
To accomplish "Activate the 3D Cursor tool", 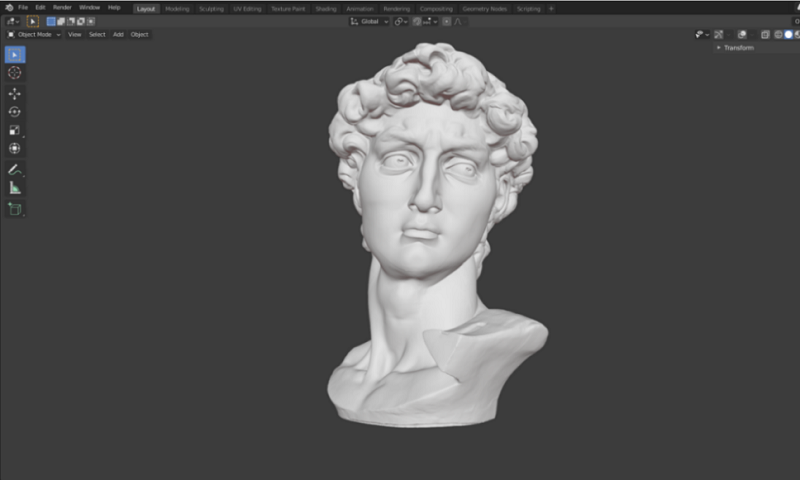I will (x=15, y=73).
